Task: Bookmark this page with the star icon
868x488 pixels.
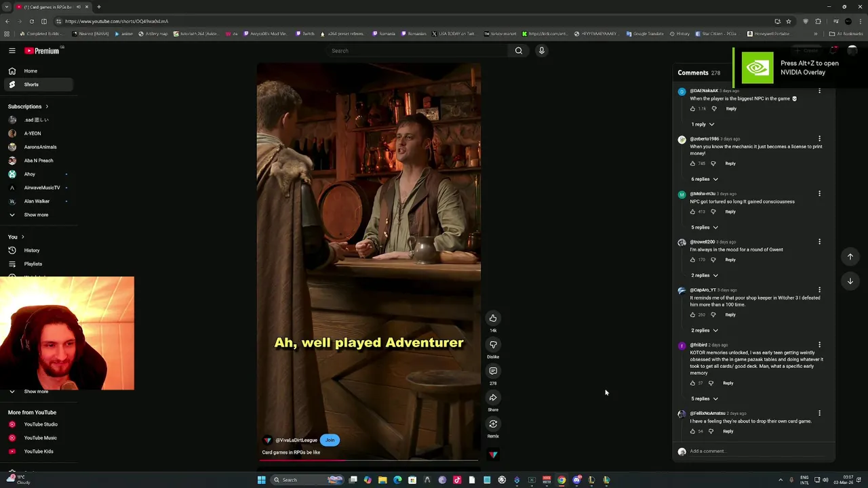Action: [x=788, y=21]
